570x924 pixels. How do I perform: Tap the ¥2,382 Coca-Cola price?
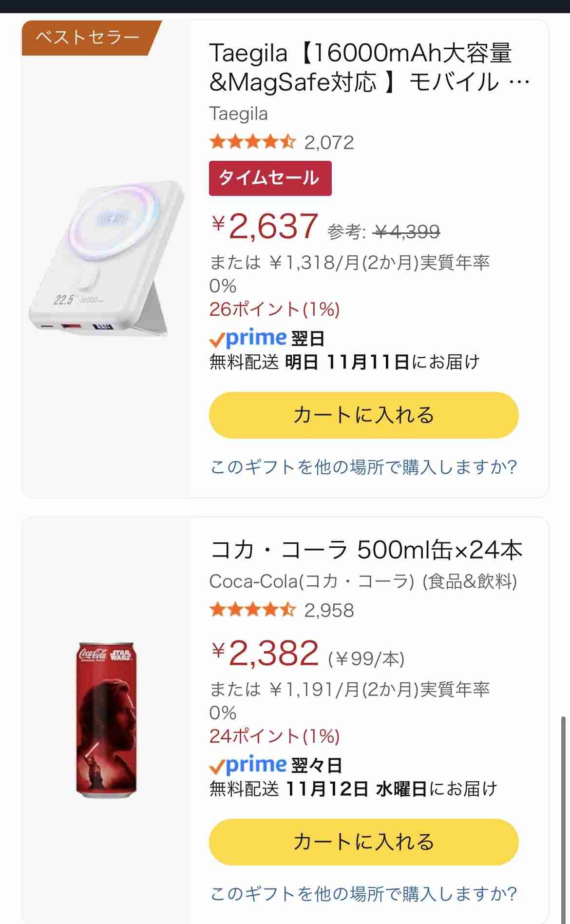click(266, 654)
